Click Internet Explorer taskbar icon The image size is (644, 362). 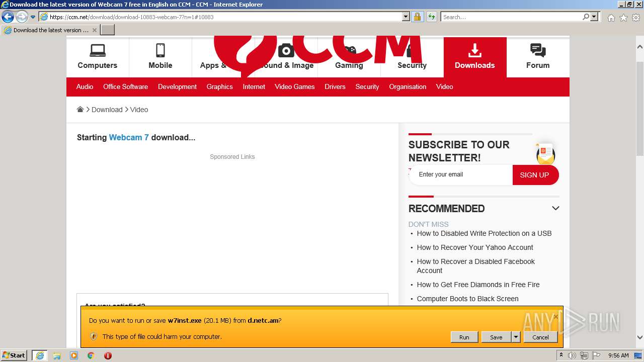tap(39, 355)
